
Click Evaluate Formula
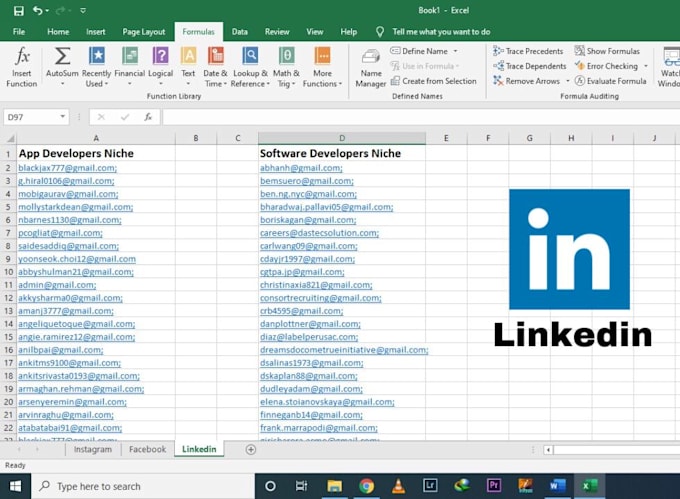coord(611,81)
